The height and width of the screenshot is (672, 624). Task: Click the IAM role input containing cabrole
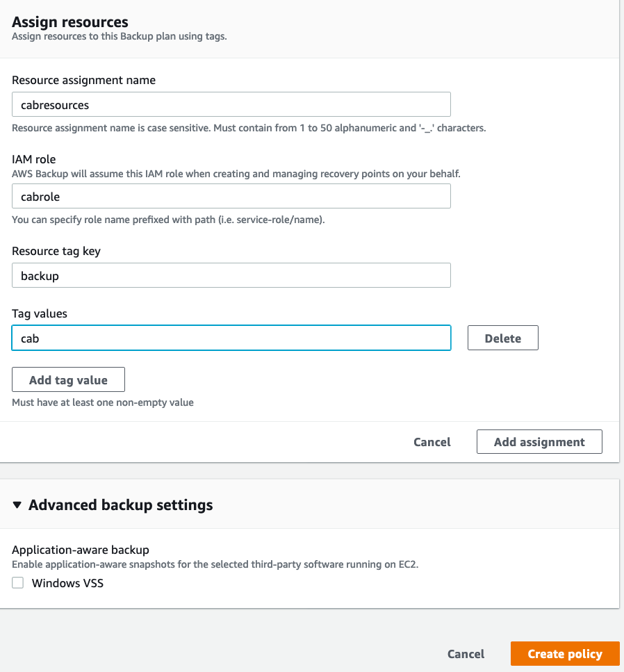[x=231, y=196]
